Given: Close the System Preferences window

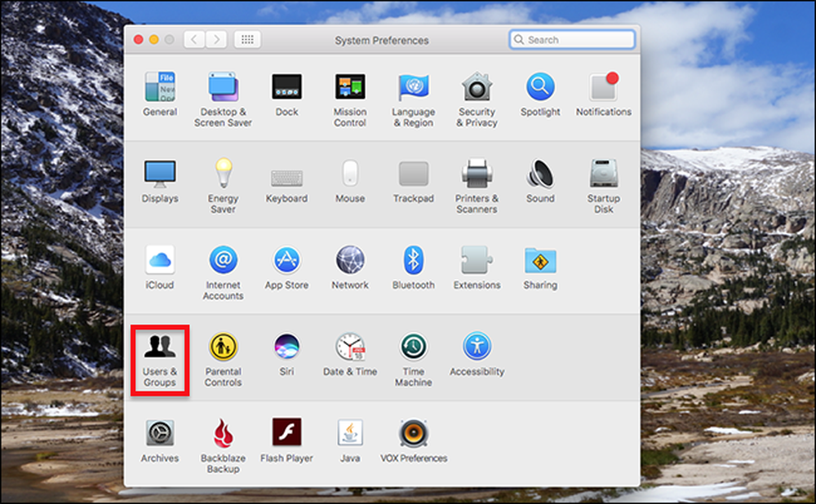Looking at the screenshot, I should tap(139, 39).
